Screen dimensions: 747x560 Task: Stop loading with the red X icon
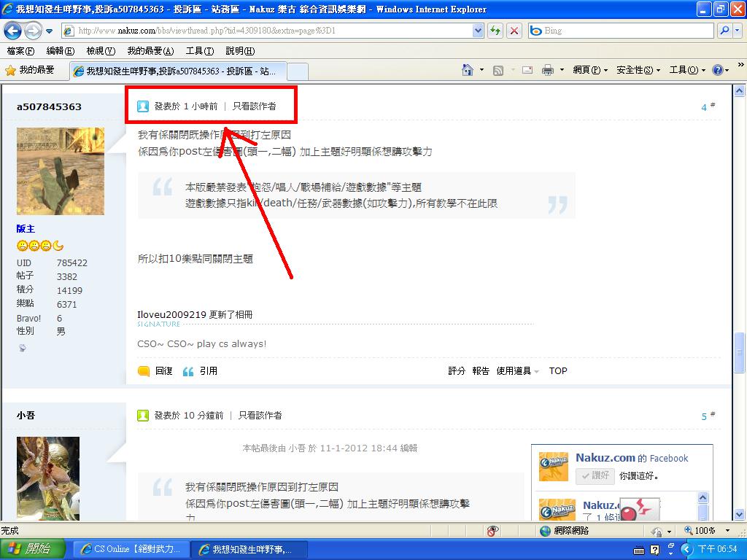click(514, 31)
